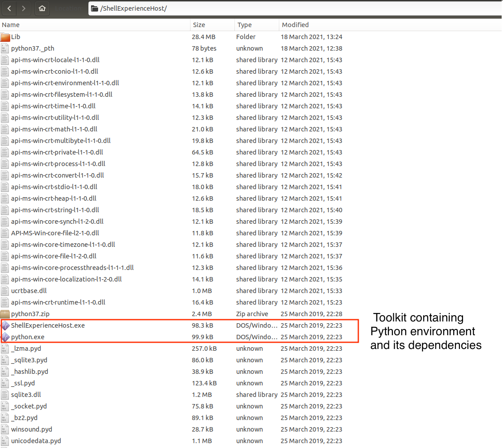Screen dimensions: 503x448
Task: Select file name api-ms-win-crt-private-l1-1-0.dll
Action: click(x=57, y=152)
